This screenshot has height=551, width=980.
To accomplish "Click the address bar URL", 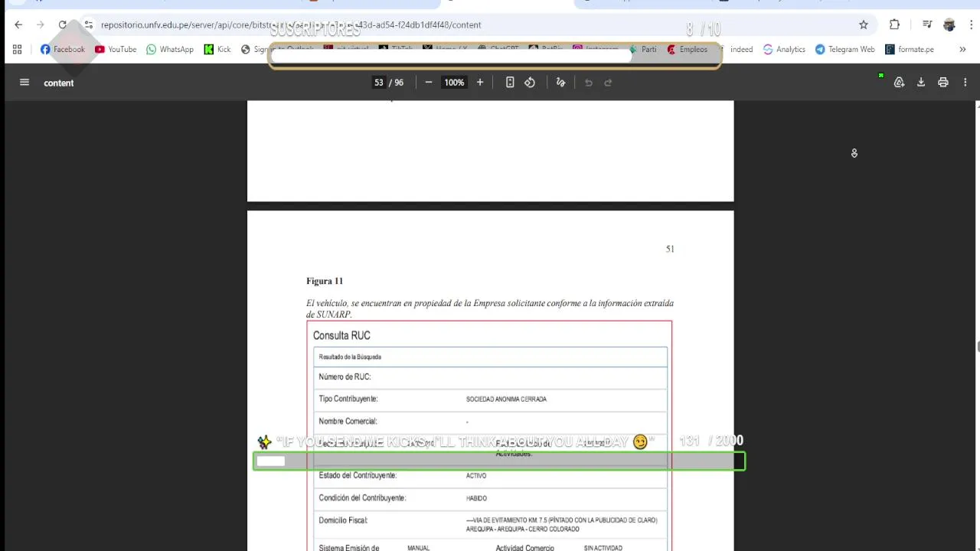I will [291, 24].
